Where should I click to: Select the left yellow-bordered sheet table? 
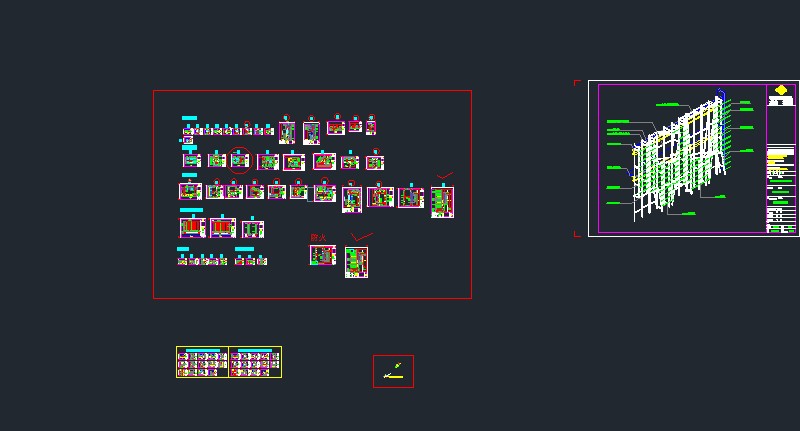(x=203, y=362)
